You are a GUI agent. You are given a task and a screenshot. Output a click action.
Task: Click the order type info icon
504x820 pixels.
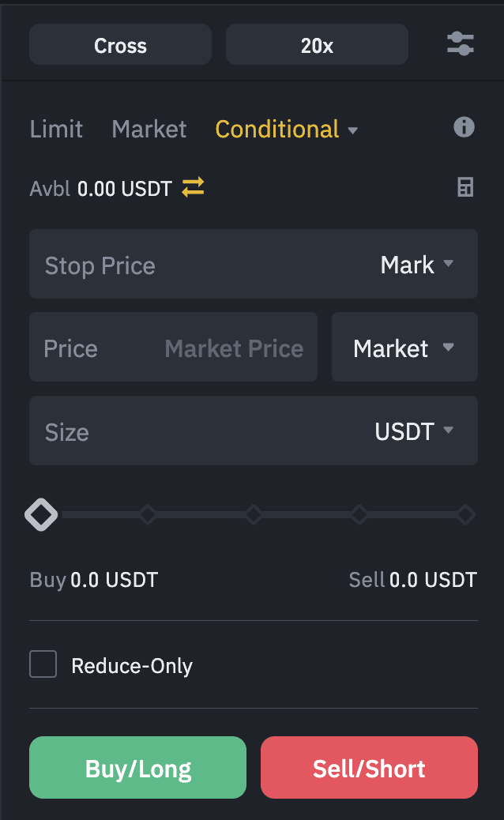[x=464, y=127]
